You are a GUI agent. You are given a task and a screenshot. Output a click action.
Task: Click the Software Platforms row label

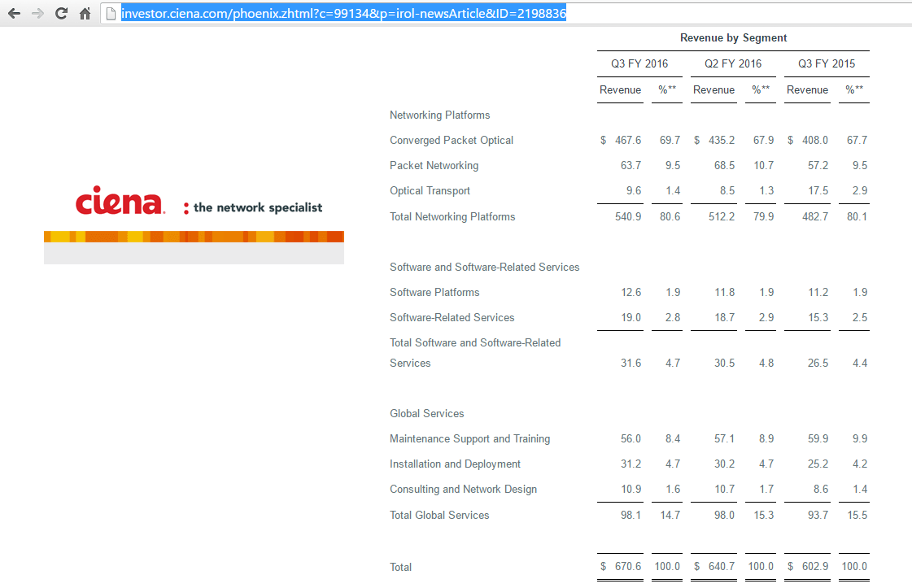click(434, 293)
